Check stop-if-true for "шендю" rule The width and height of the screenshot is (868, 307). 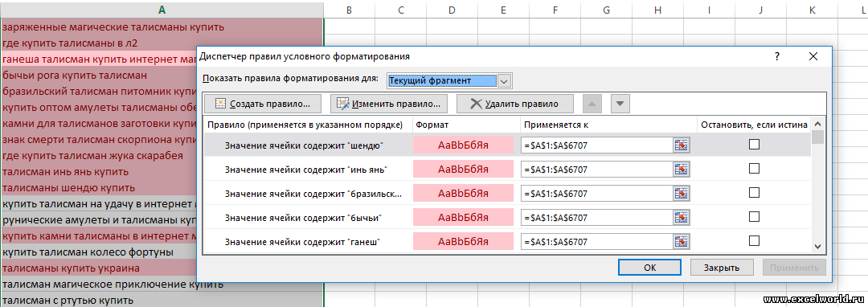(754, 145)
